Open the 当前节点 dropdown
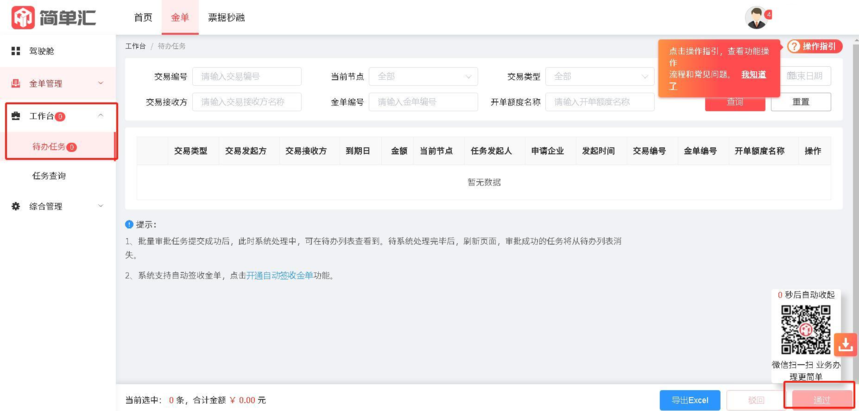Viewport: 859px width, 411px height. [423, 77]
